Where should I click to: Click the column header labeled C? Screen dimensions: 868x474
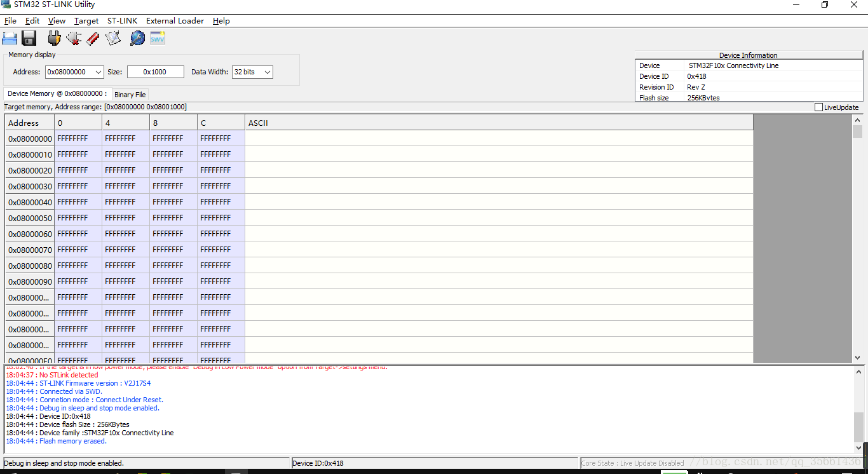click(x=221, y=123)
